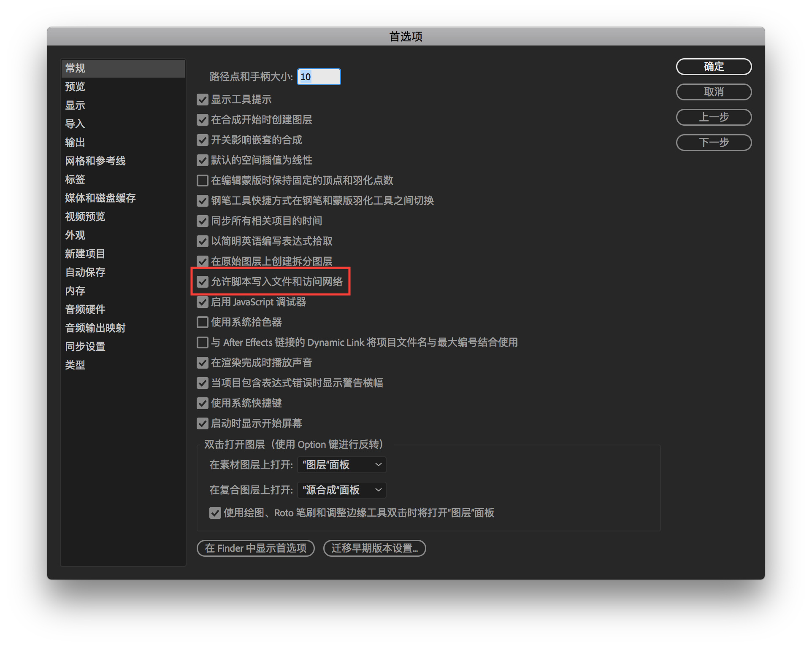Switch to 自动保存 preferences
The width and height of the screenshot is (812, 647).
coord(85,272)
